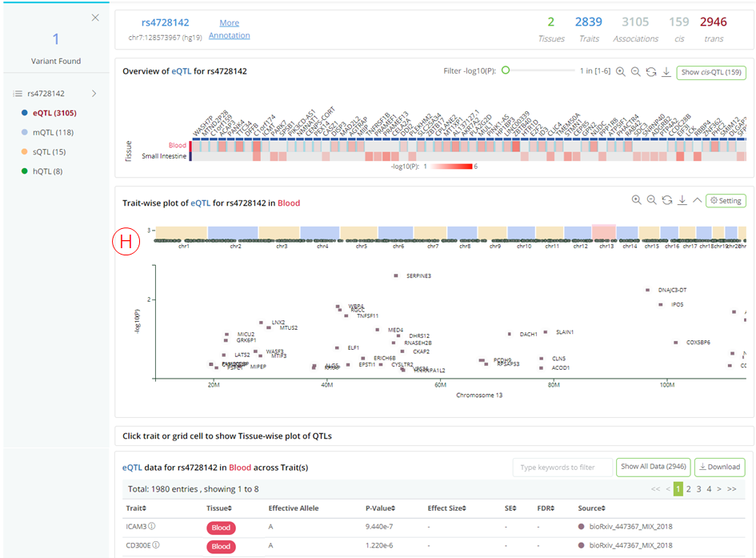Click the SERPINE3 data point
This screenshot has width=756, height=558.
(396, 276)
